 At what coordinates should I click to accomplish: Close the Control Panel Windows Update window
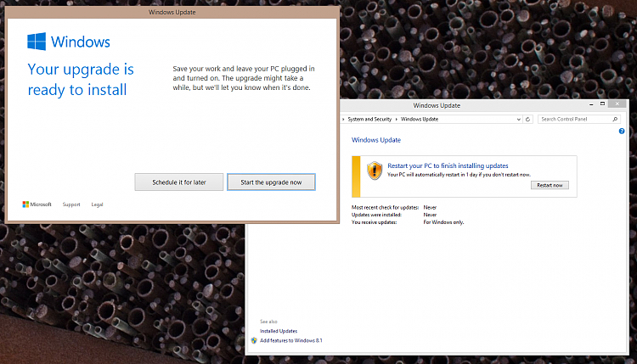coord(617,104)
